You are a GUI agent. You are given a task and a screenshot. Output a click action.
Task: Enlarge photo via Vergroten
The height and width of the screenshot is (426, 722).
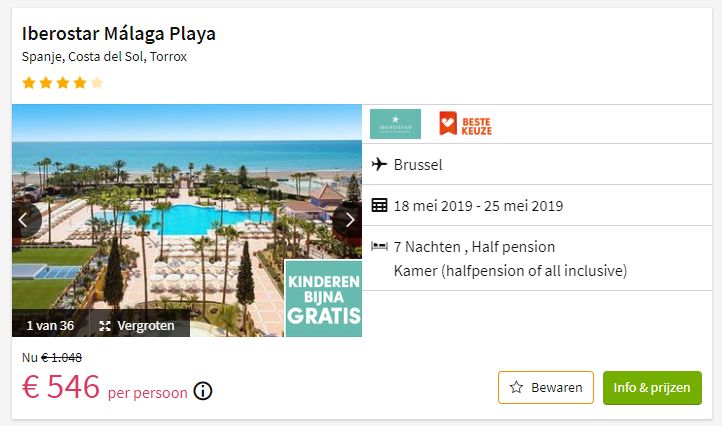click(x=139, y=326)
